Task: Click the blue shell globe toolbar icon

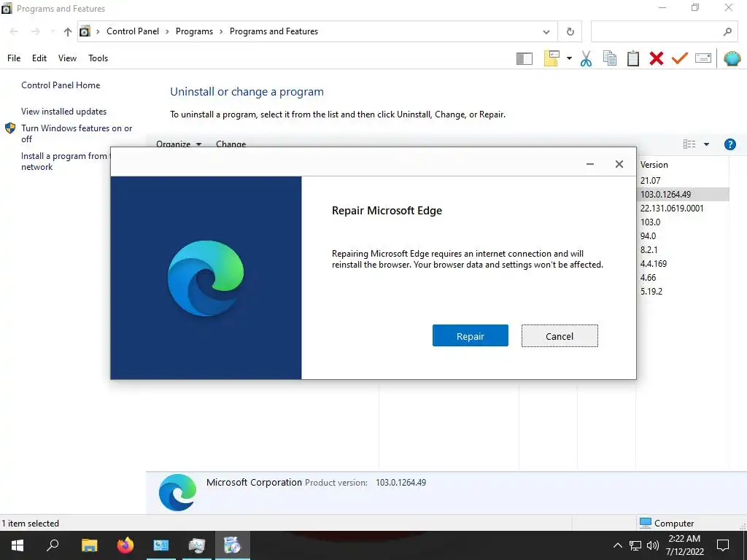Action: coord(732,58)
